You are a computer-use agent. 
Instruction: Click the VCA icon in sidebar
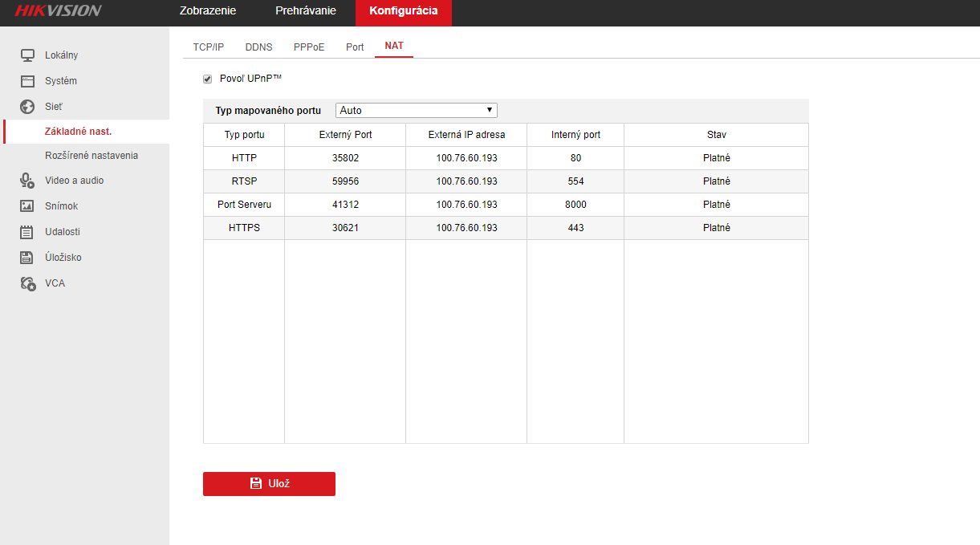[x=28, y=283]
